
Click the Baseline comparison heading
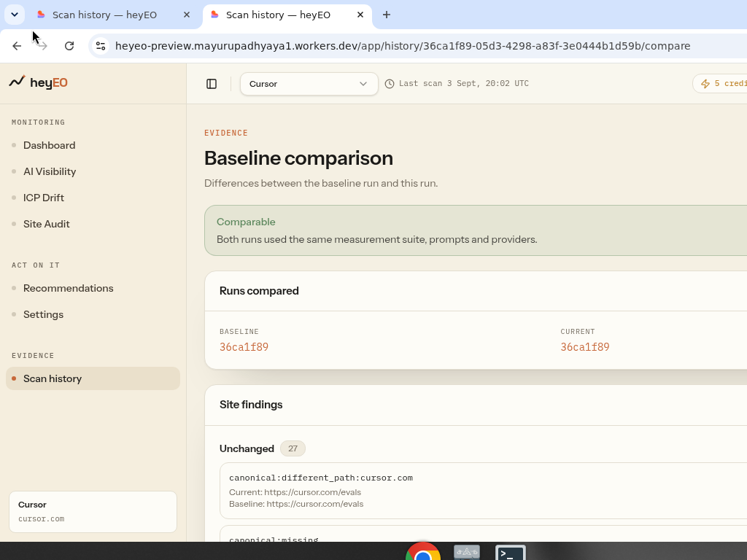298,158
